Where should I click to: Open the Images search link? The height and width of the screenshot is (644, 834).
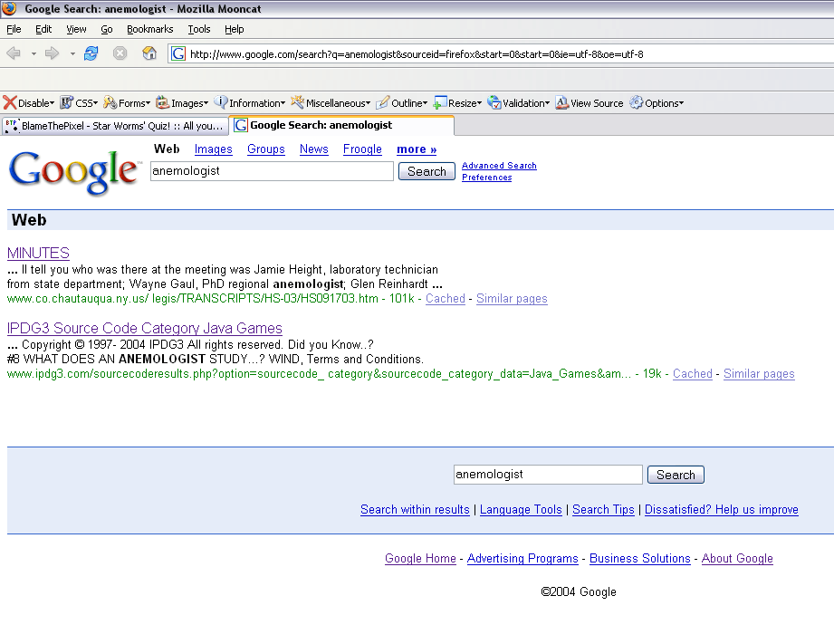click(214, 149)
